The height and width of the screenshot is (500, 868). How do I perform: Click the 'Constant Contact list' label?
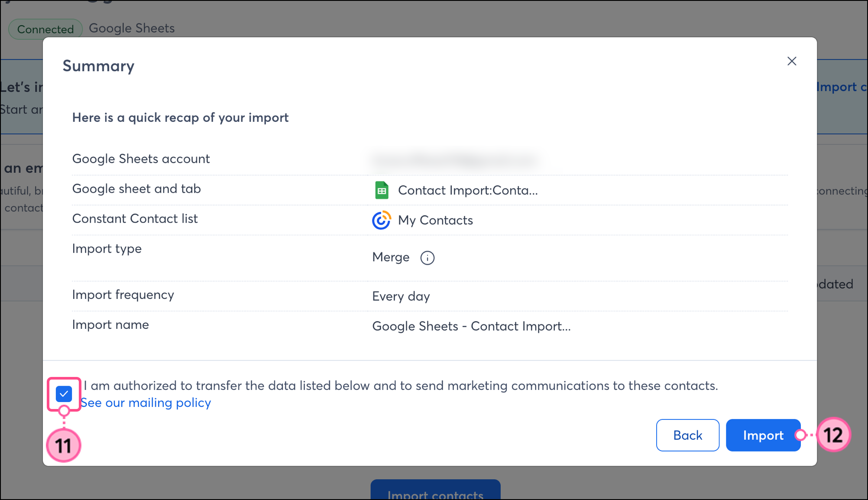(x=135, y=218)
